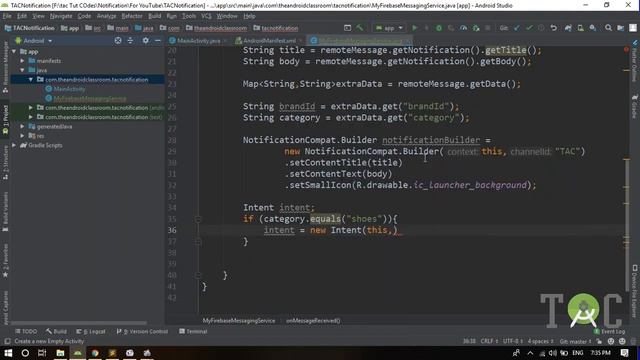Open the Refactor menu

pyautogui.click(x=132, y=16)
